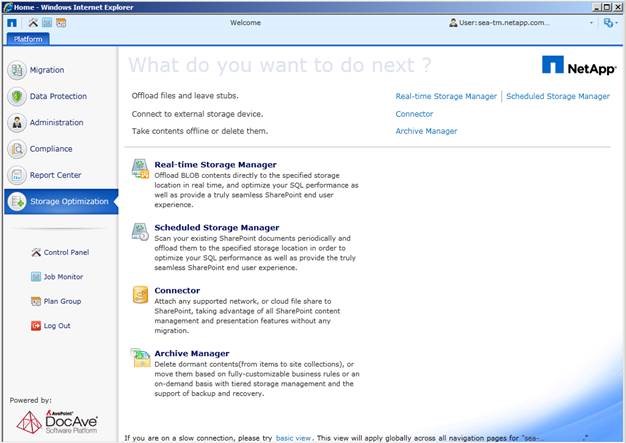Click top Scheduled Storage Manager quick link

pyautogui.click(x=558, y=96)
